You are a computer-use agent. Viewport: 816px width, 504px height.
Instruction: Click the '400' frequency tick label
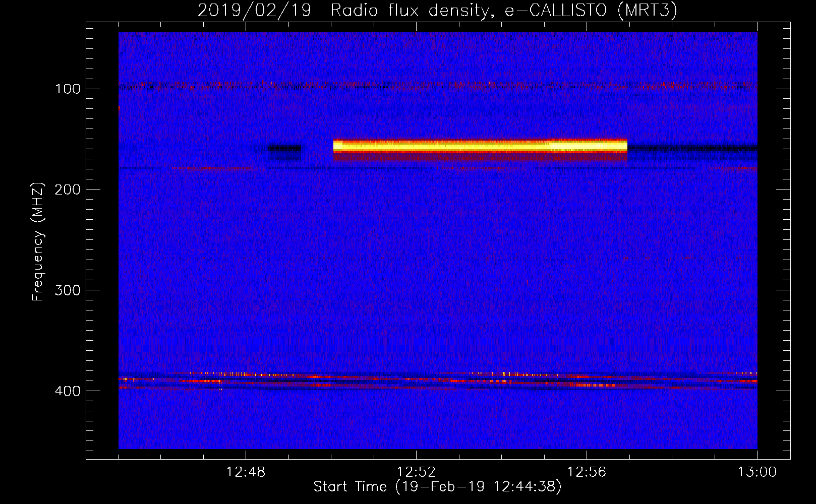coord(68,391)
